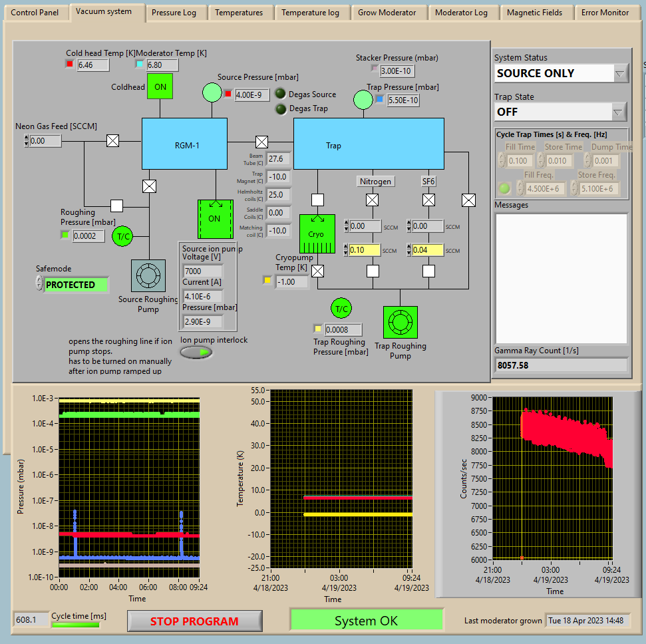The height and width of the screenshot is (644, 646).
Task: Click the SF6 upper valve icon
Action: coord(429,200)
